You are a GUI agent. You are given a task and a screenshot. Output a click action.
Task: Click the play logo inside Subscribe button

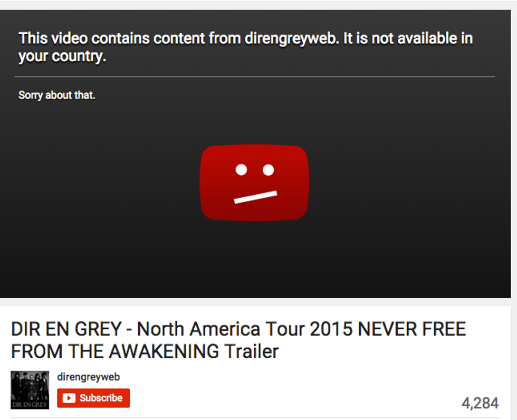click(x=69, y=398)
